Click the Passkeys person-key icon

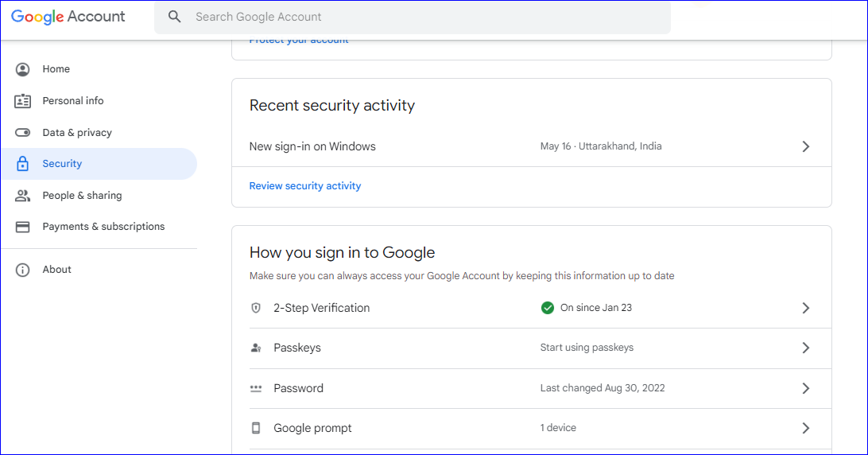[x=256, y=348]
